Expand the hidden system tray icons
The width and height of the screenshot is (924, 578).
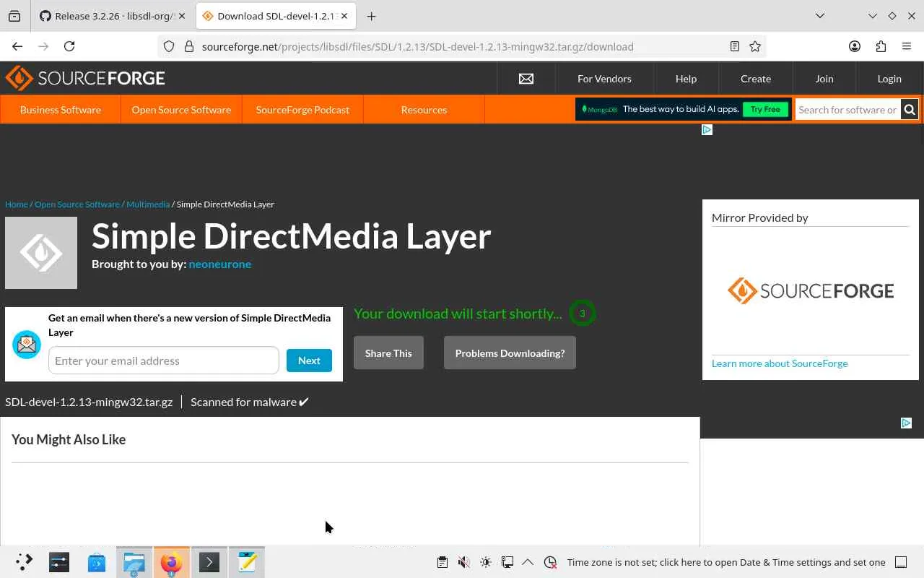click(x=528, y=562)
